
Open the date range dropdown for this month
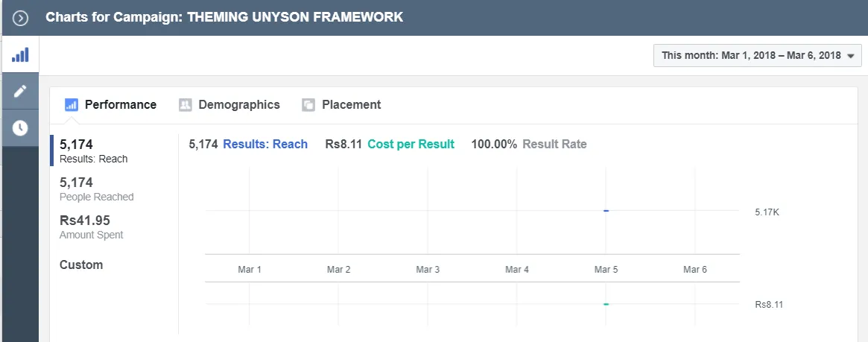pos(757,55)
